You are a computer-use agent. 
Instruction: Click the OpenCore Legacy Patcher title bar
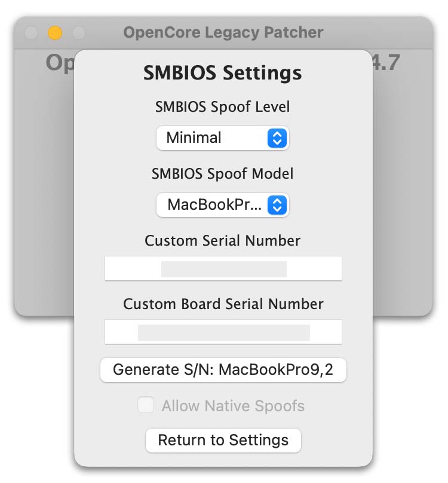223,32
